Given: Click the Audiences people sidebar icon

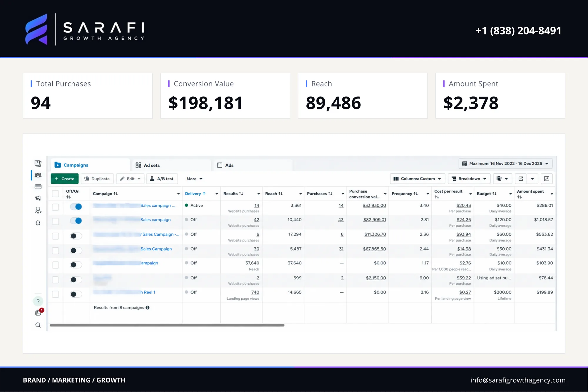Looking at the screenshot, I should (x=38, y=175).
